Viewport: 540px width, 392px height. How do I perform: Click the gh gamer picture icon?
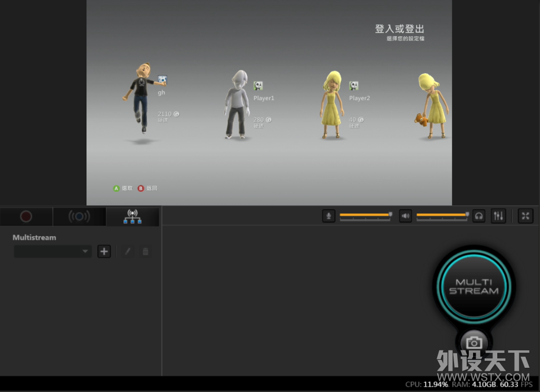click(162, 80)
